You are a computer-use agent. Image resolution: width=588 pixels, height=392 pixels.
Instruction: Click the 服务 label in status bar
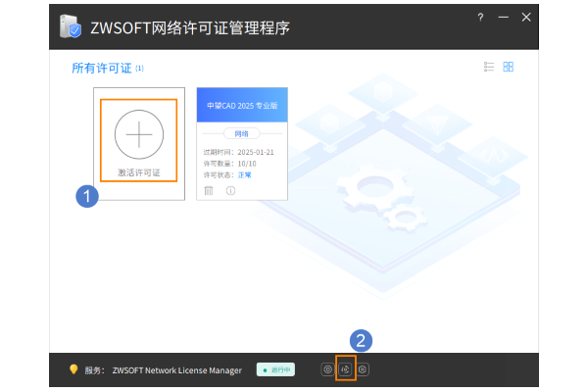93,370
